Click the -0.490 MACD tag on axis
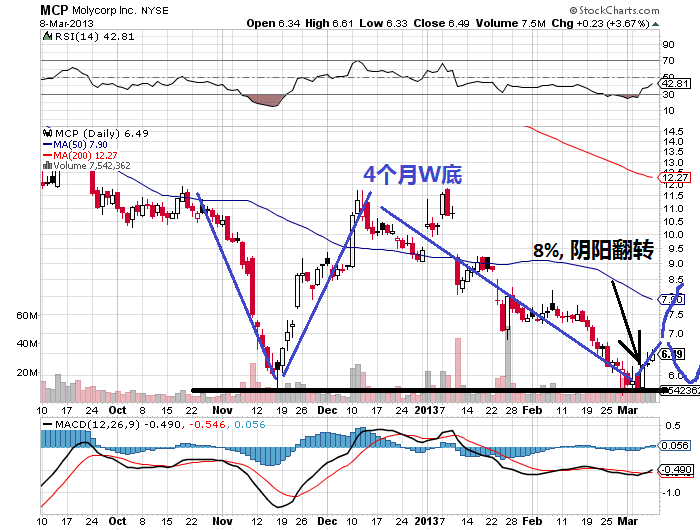Viewport: 700px width, 530px height. point(677,470)
